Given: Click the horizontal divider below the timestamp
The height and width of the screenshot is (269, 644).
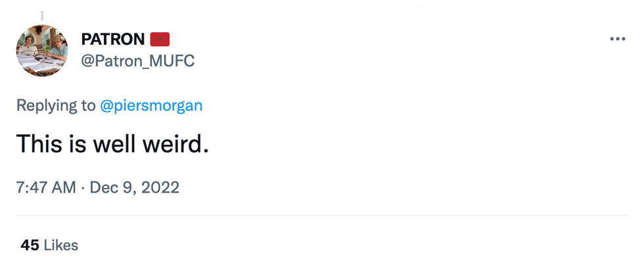Looking at the screenshot, I should 322,216.
